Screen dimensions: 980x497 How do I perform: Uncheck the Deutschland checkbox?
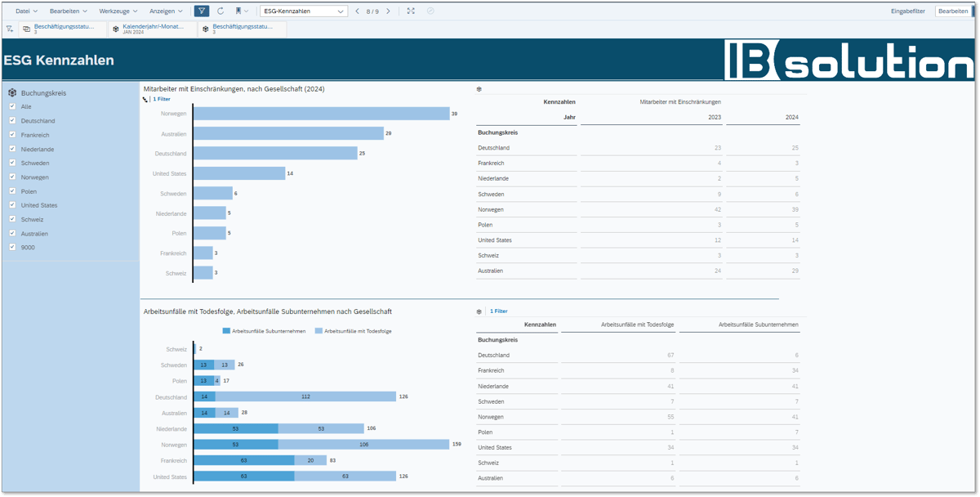(x=12, y=121)
